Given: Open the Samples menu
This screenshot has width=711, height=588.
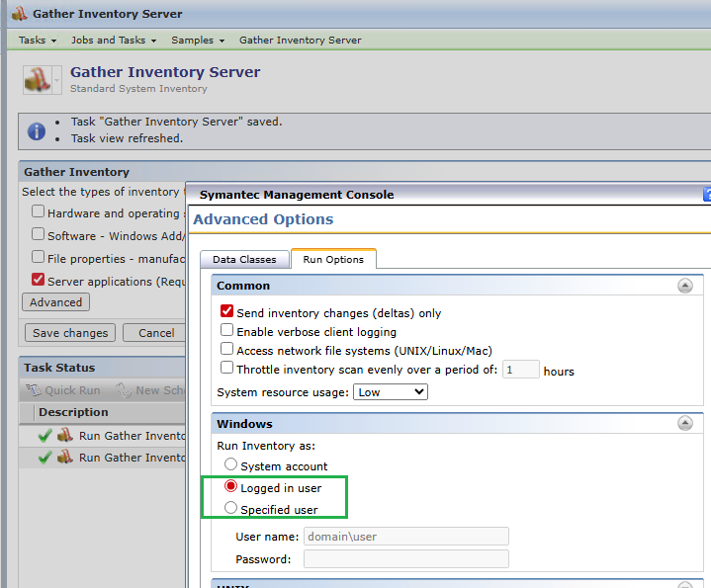Looking at the screenshot, I should [198, 40].
